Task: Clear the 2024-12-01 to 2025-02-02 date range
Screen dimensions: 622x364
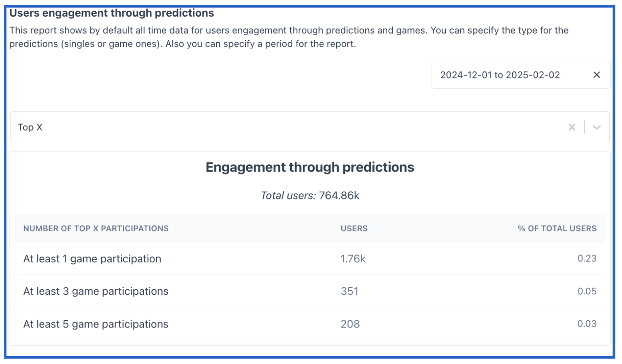Action: [596, 75]
